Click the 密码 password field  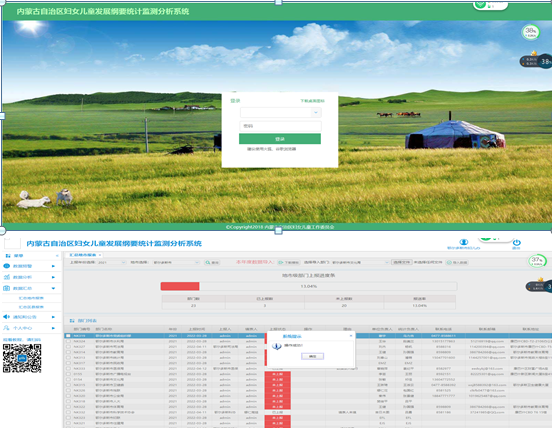click(280, 126)
